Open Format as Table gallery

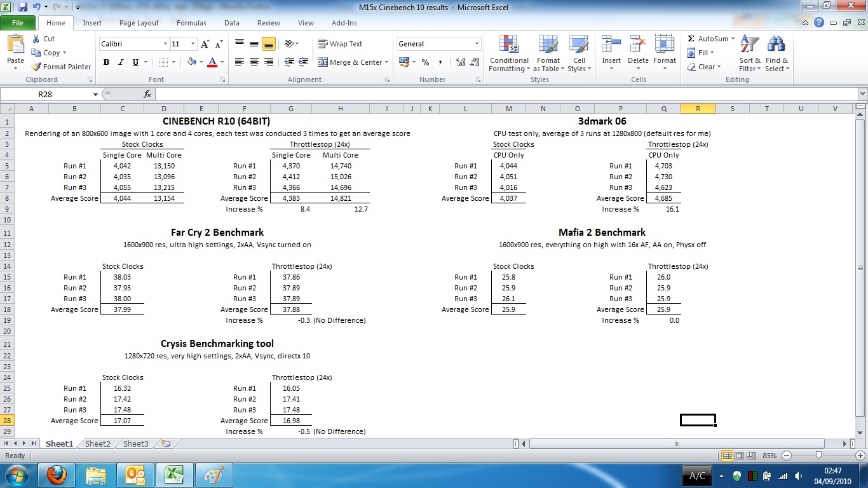click(548, 54)
